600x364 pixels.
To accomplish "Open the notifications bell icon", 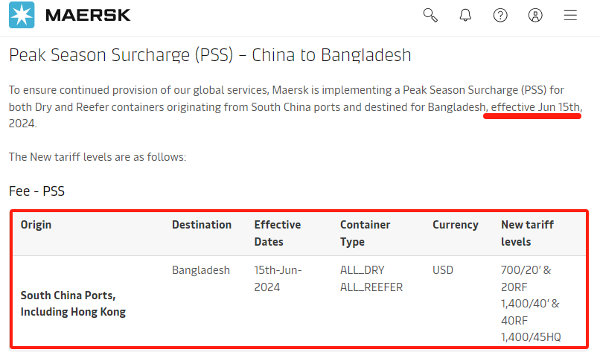I will click(465, 15).
